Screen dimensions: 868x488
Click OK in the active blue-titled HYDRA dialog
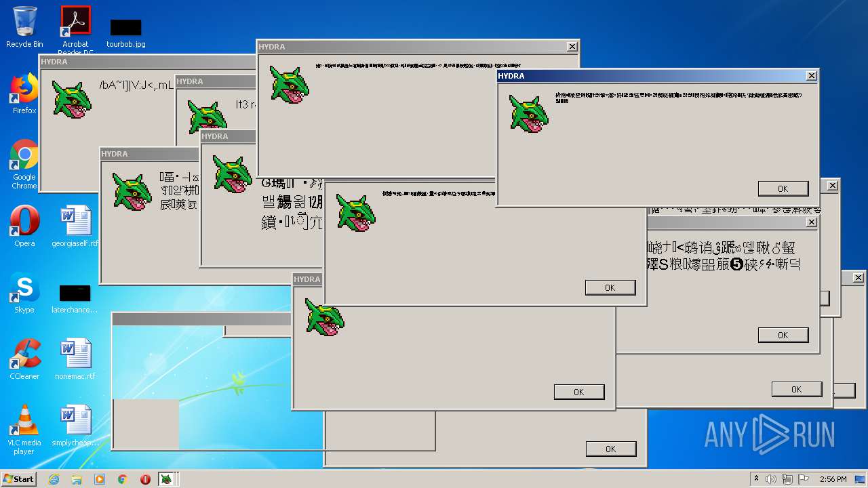783,188
